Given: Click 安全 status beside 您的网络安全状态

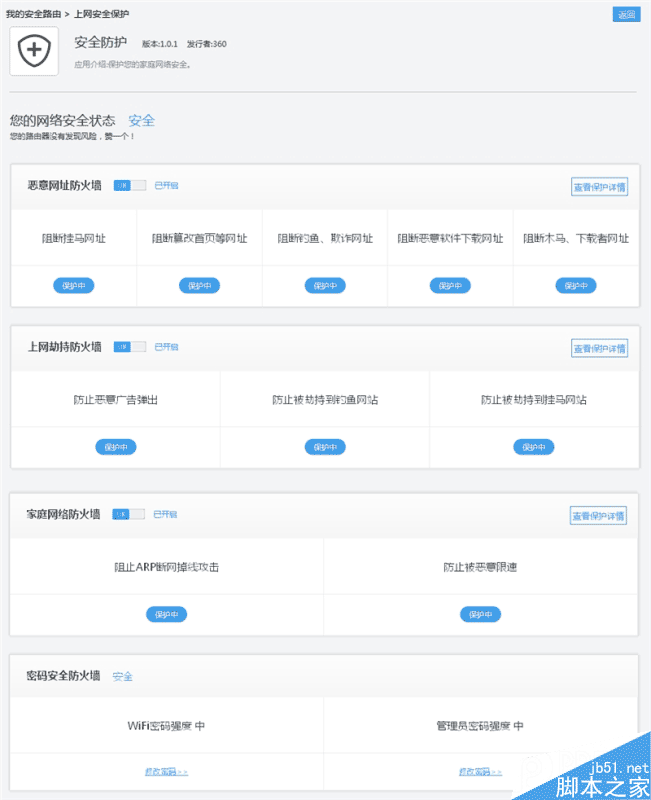Looking at the screenshot, I should [141, 120].
